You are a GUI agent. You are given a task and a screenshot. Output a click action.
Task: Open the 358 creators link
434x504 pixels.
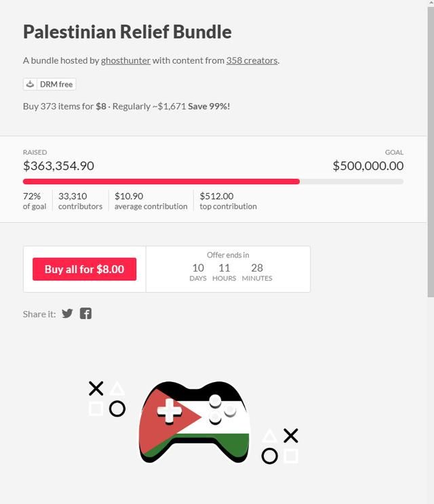click(252, 60)
